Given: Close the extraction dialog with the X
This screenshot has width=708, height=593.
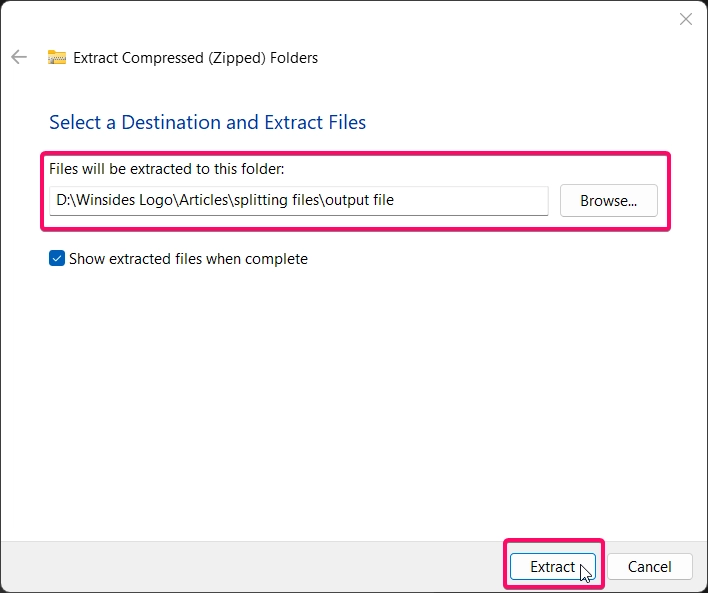Looking at the screenshot, I should point(685,19).
